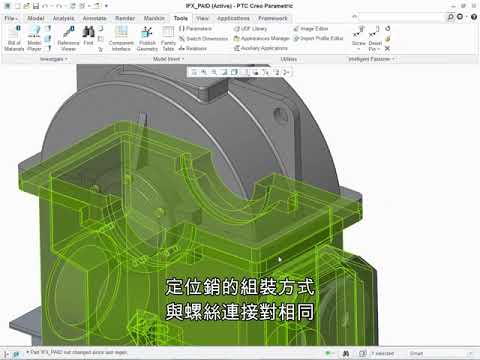Viewport: 480px width, 360px height.
Task: Open the Relations editor
Action: tap(193, 48)
